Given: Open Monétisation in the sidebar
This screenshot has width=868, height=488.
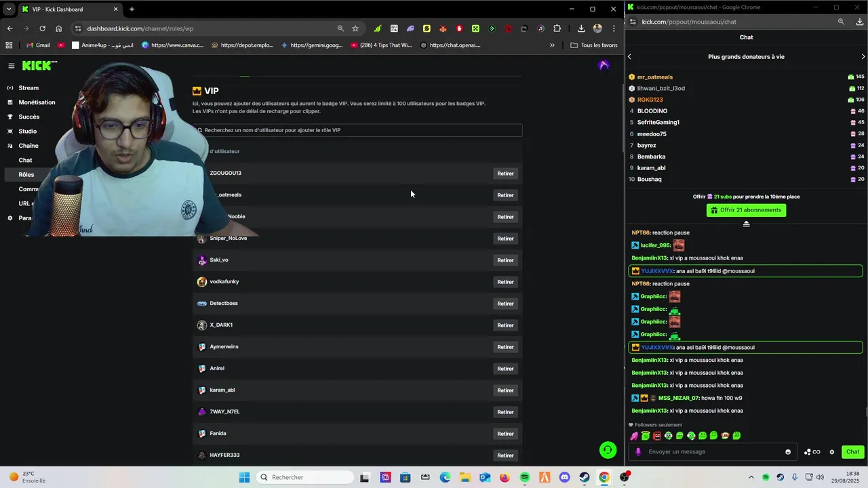Looking at the screenshot, I should tap(37, 102).
